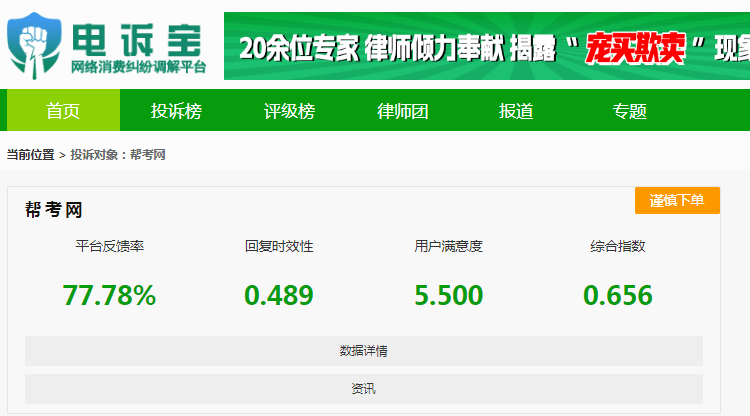Click the 77.78% feedback rate value
This screenshot has height=416, width=750.
110,295
